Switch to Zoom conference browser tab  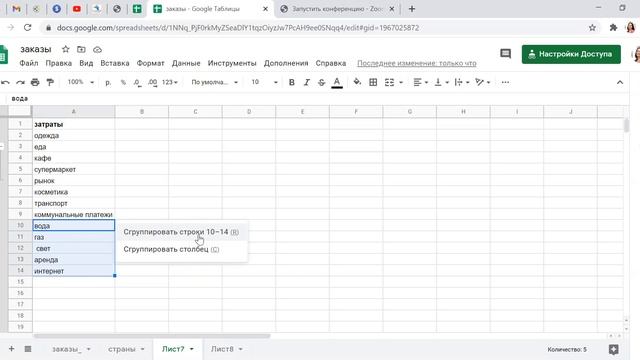click(337, 9)
